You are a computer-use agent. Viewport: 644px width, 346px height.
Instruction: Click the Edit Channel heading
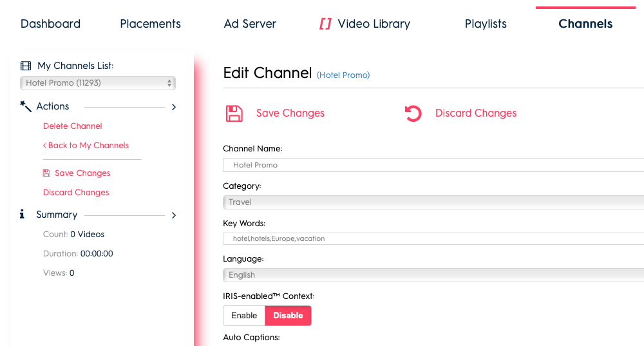pos(267,73)
